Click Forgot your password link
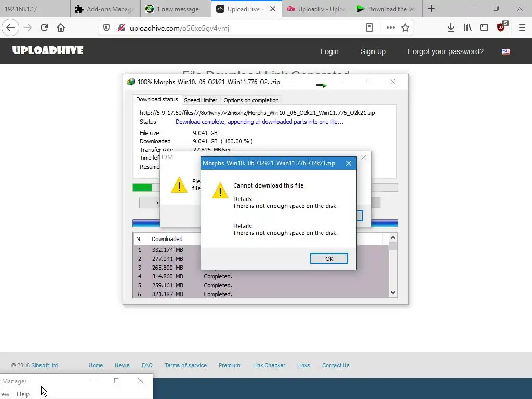532x399 pixels. click(445, 51)
